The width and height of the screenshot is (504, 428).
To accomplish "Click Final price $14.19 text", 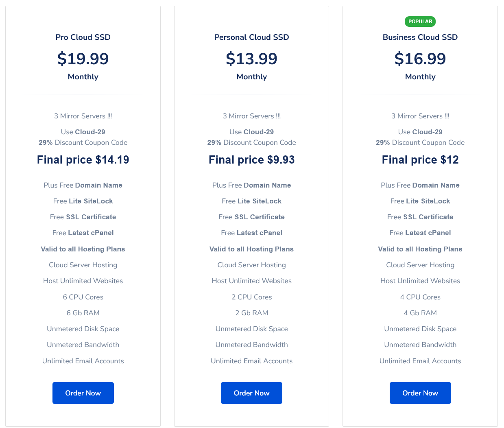I will point(83,160).
